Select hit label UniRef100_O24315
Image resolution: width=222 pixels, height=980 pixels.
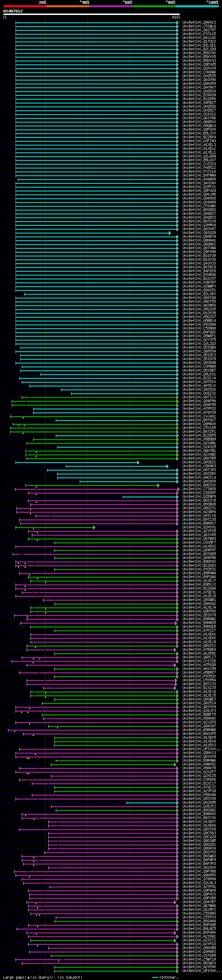(199, 447)
